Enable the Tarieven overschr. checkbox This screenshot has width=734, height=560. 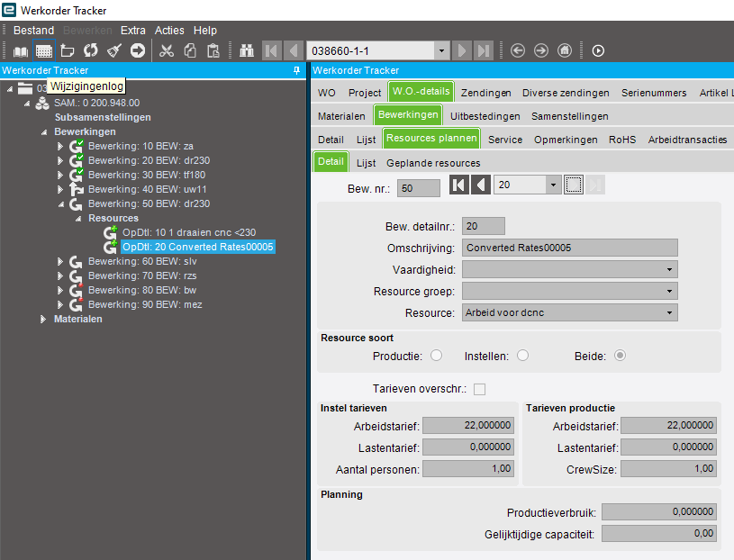[479, 389]
